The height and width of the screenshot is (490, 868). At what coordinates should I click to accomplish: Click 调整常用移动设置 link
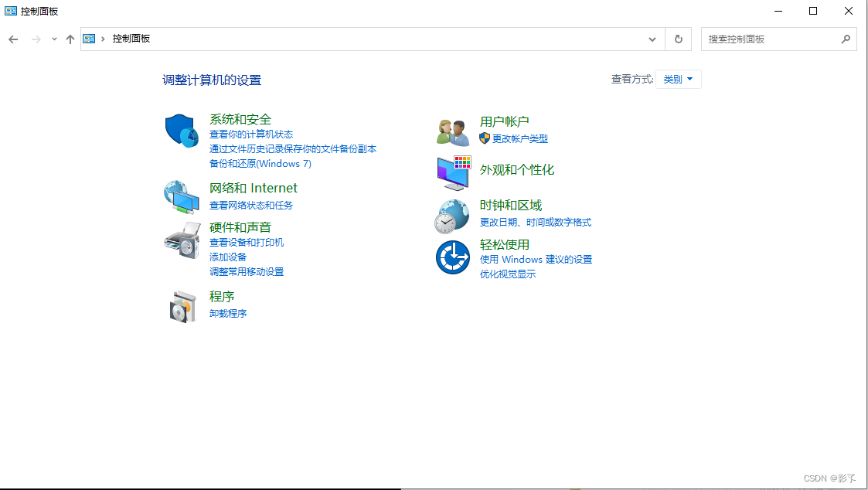[x=247, y=272]
